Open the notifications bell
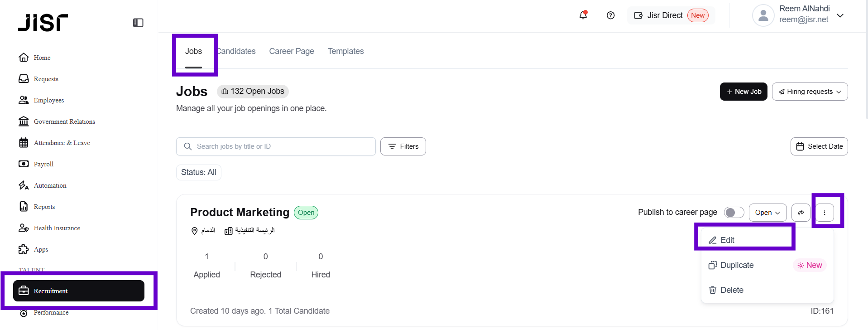The image size is (868, 330). (x=583, y=15)
